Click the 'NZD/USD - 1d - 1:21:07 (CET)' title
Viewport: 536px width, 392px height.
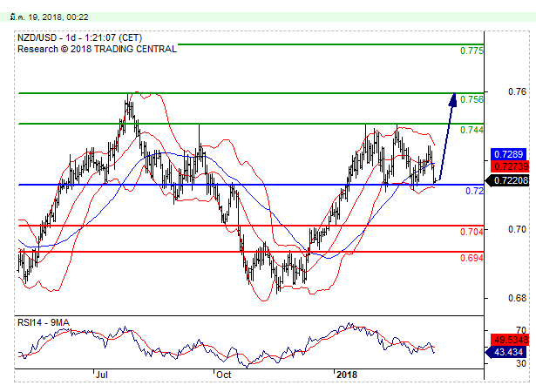(x=79, y=37)
